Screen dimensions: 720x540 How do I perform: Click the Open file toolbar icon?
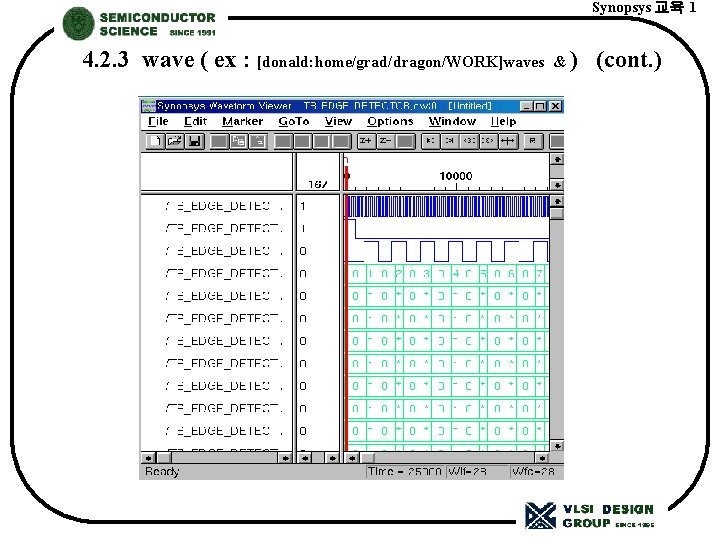pos(174,141)
